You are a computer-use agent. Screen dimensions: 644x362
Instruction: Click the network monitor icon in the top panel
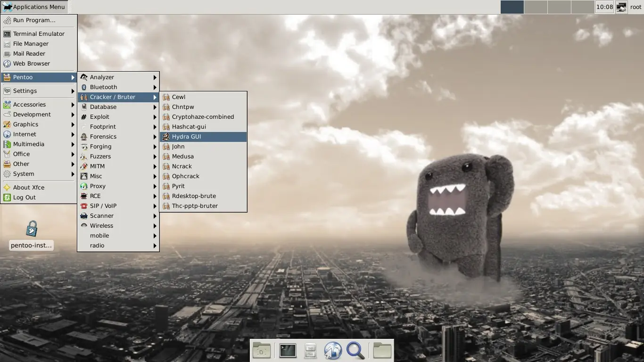[621, 7]
